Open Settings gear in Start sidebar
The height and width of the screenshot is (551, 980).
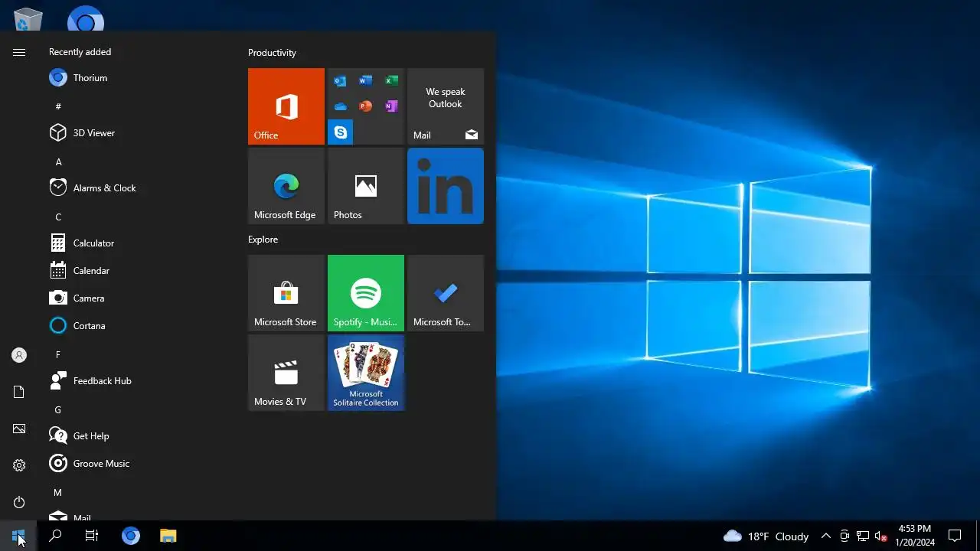19,465
